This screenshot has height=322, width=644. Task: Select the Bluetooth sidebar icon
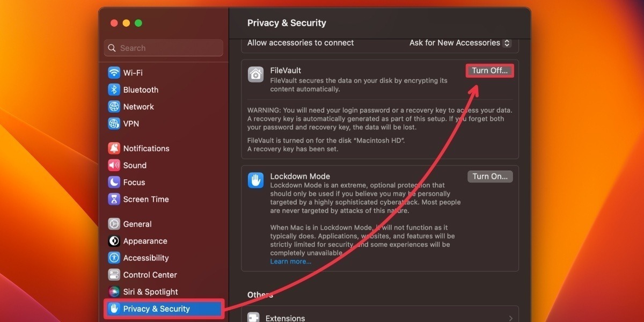pos(114,90)
